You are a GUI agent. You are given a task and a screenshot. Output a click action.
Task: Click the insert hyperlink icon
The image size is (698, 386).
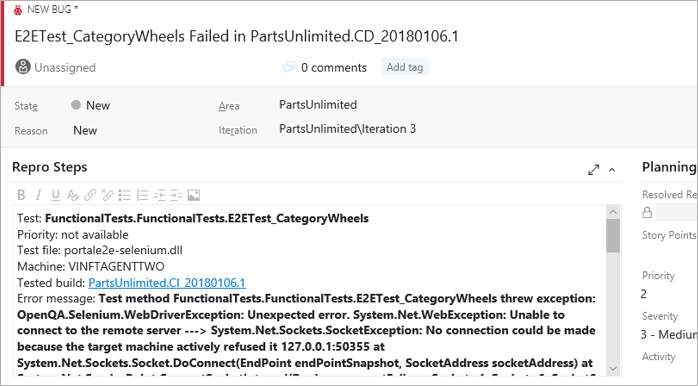click(x=90, y=195)
